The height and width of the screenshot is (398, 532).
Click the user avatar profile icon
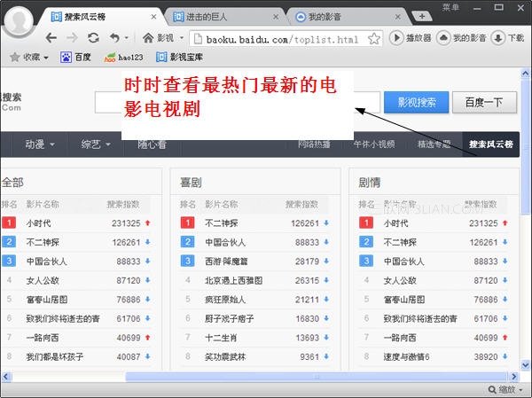19,20
